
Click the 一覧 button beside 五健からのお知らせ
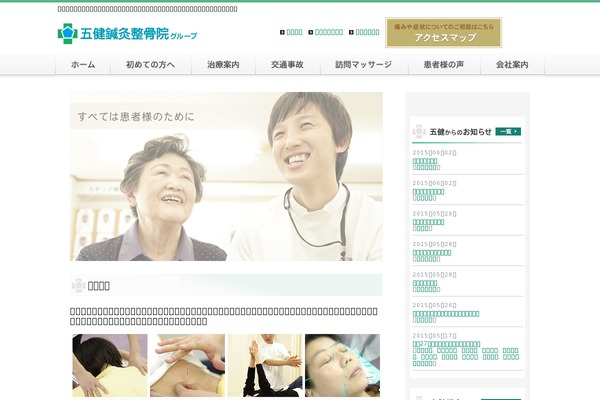coord(508,132)
